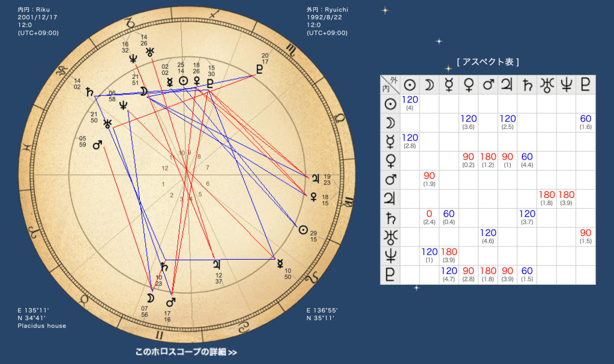614x364 pixels.
Task: Click the アスペクト表 heading
Action: [487, 62]
